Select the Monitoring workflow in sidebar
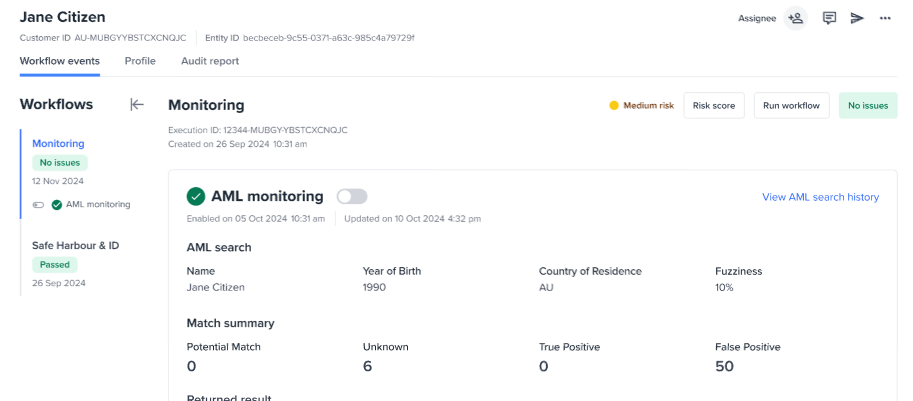913x401 pixels. [58, 144]
